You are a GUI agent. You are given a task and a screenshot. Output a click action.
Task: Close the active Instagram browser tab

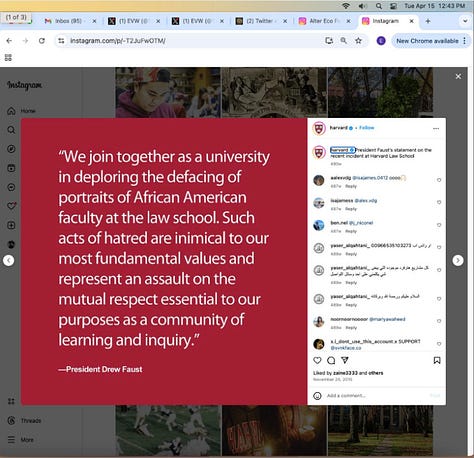tap(412, 21)
